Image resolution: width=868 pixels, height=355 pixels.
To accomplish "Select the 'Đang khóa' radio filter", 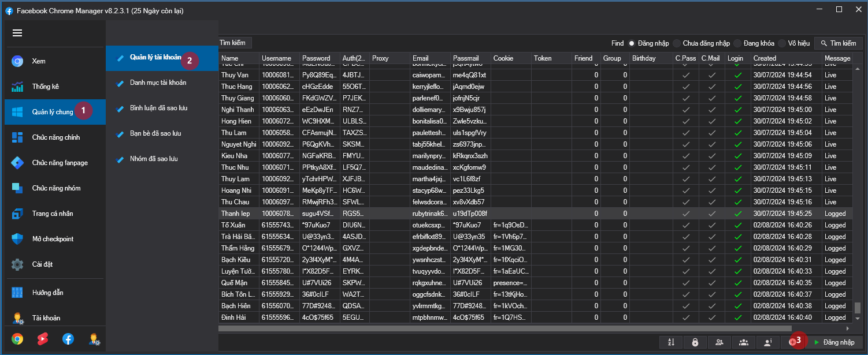I will click(737, 43).
